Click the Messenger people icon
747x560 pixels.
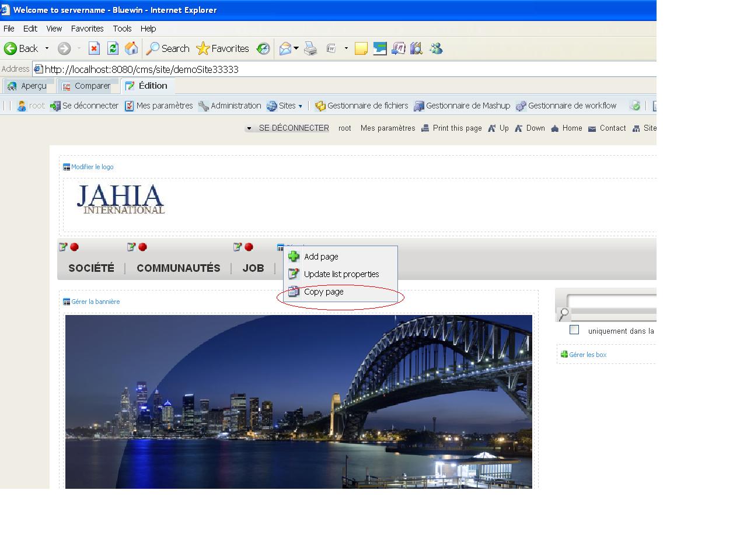click(x=436, y=48)
